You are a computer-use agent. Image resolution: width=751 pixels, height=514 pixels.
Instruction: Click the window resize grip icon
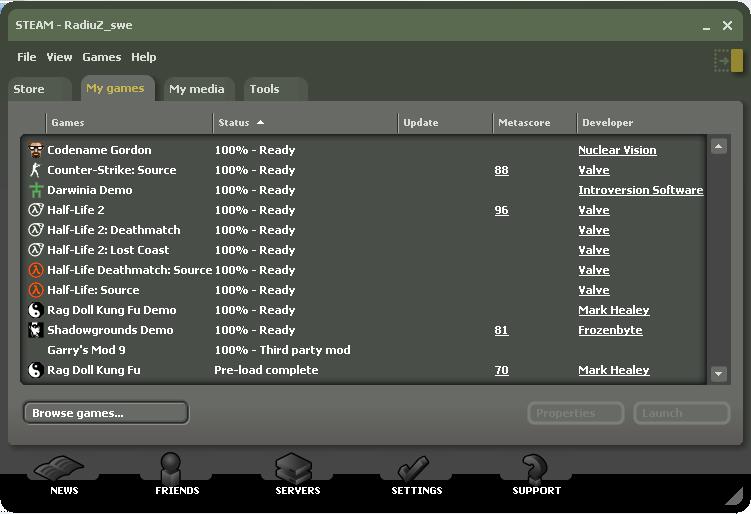[x=734, y=496]
